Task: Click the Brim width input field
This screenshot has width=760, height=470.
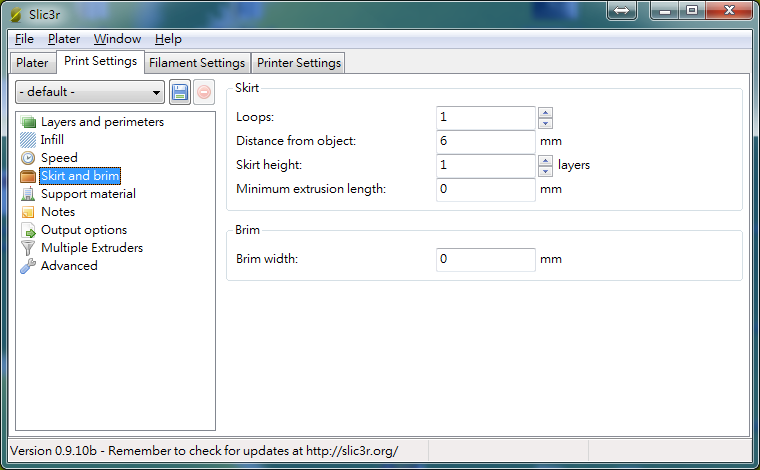Action: click(x=486, y=260)
